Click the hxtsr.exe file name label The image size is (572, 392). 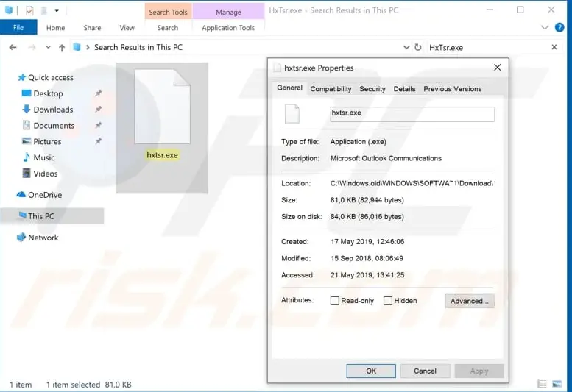pos(163,155)
